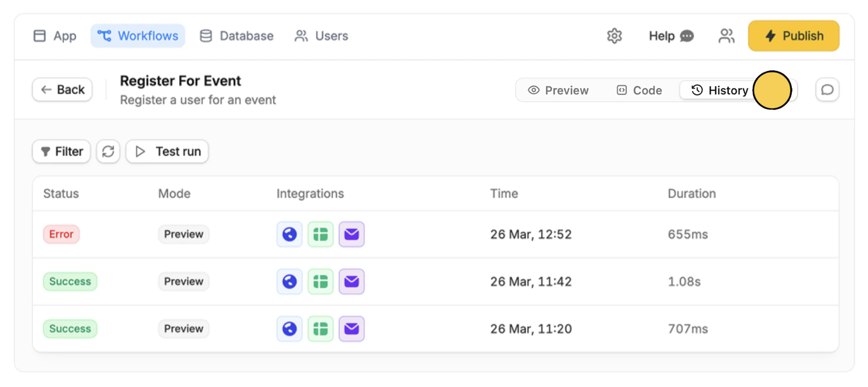Click the blue globe integration in 11:42 row
Screen dimensions: 868x387
tap(290, 281)
